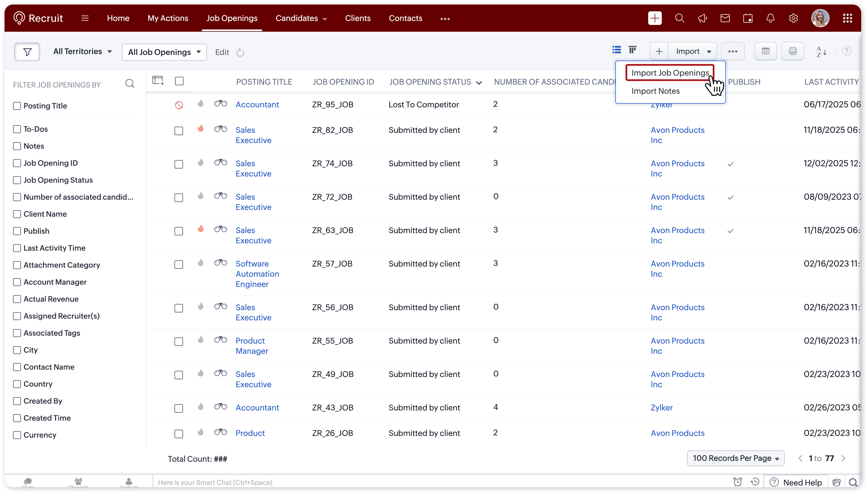
Task: Search filter fields magnifier icon
Action: click(130, 84)
